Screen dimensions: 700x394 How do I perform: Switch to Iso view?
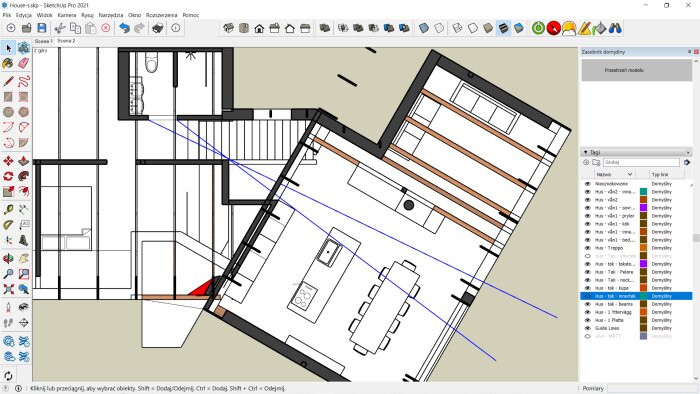(x=229, y=28)
